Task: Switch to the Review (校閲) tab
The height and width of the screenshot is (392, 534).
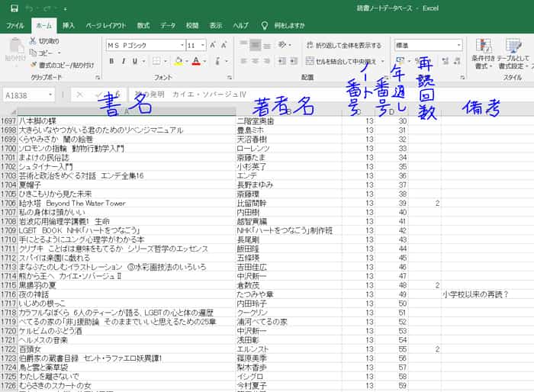Action: 192,25
